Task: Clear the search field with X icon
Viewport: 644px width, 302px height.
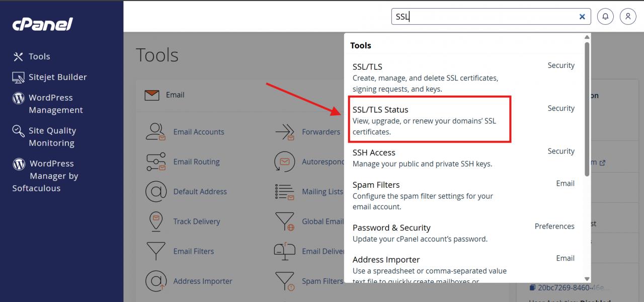Action: (x=582, y=17)
